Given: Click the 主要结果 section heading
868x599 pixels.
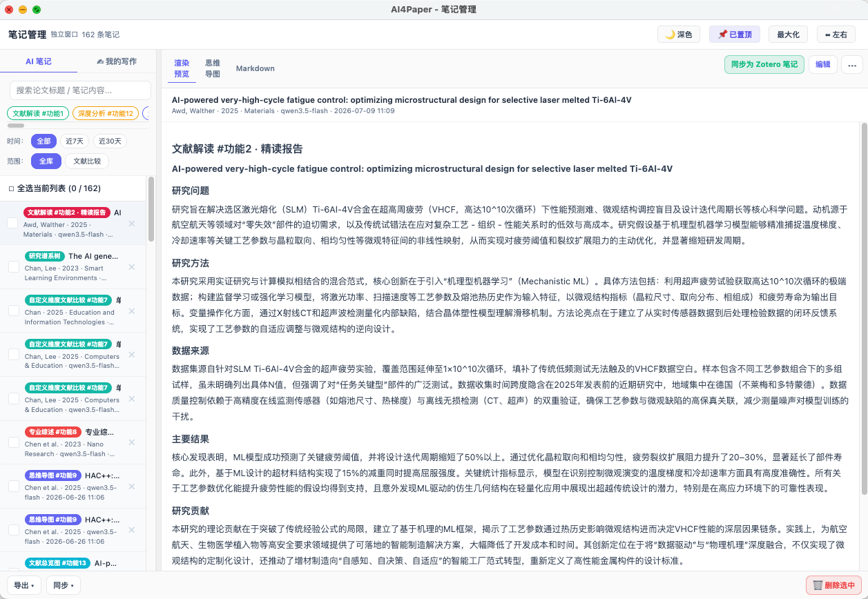Looking at the screenshot, I should pyautogui.click(x=191, y=439).
